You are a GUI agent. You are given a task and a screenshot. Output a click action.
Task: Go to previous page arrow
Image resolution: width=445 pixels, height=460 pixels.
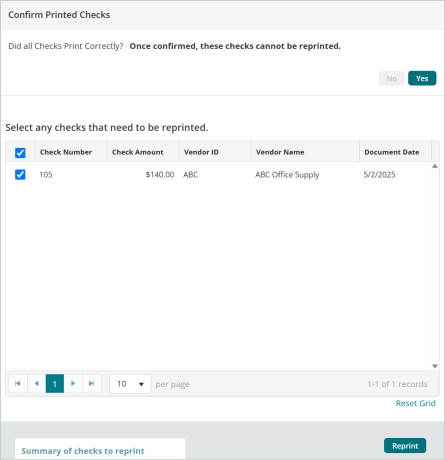[x=36, y=384]
